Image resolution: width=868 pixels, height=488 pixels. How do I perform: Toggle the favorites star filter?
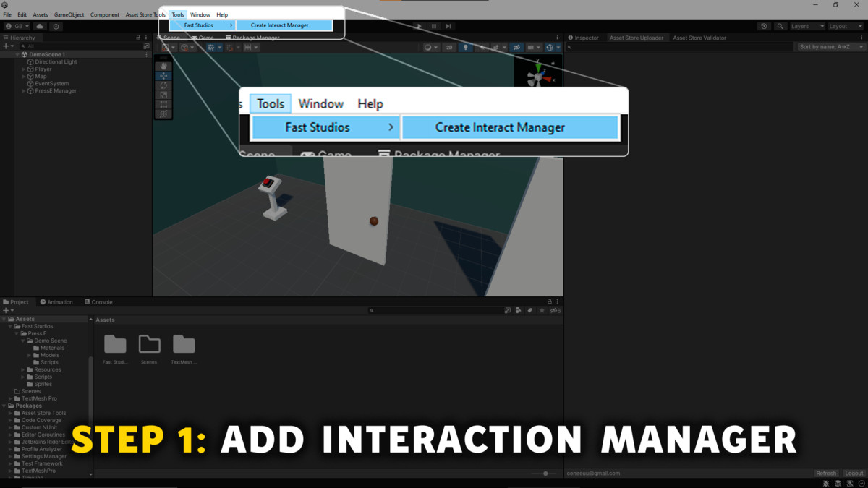(x=542, y=311)
